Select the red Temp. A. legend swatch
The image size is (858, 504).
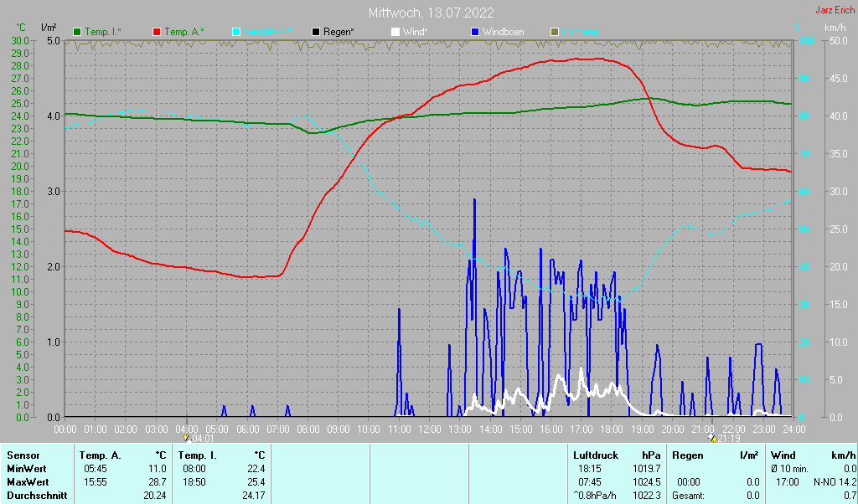click(157, 33)
